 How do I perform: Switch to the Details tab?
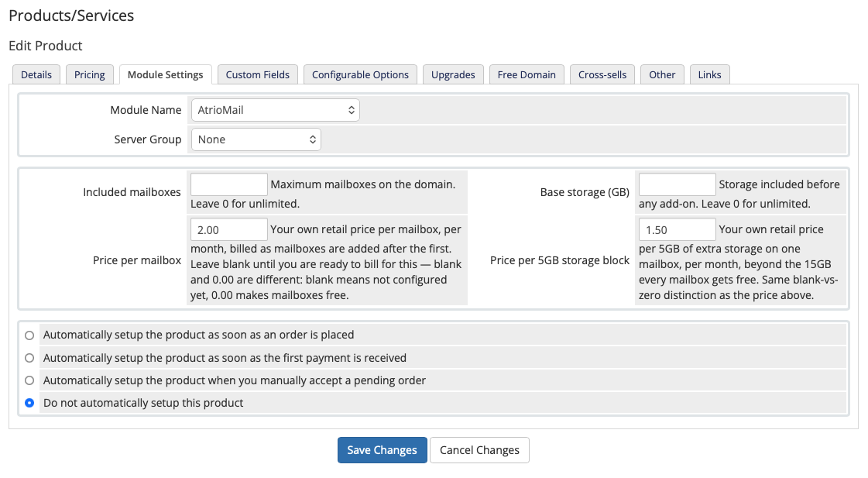(36, 75)
